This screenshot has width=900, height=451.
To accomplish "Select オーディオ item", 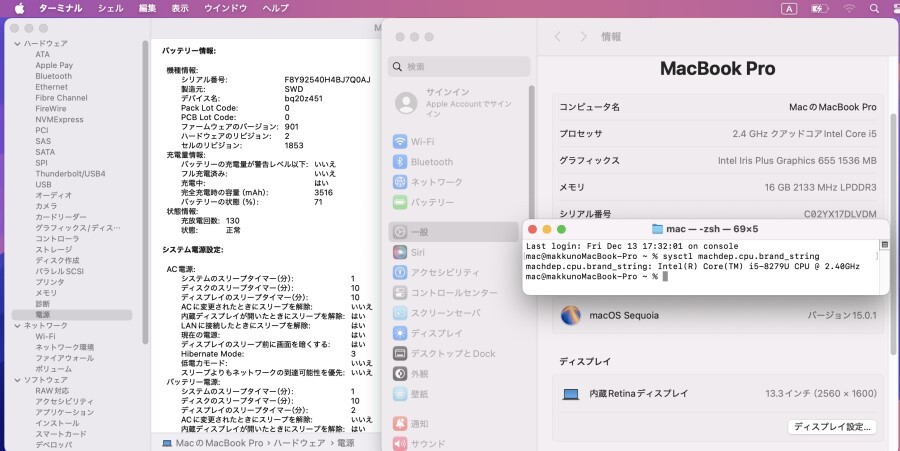I will (x=53, y=195).
